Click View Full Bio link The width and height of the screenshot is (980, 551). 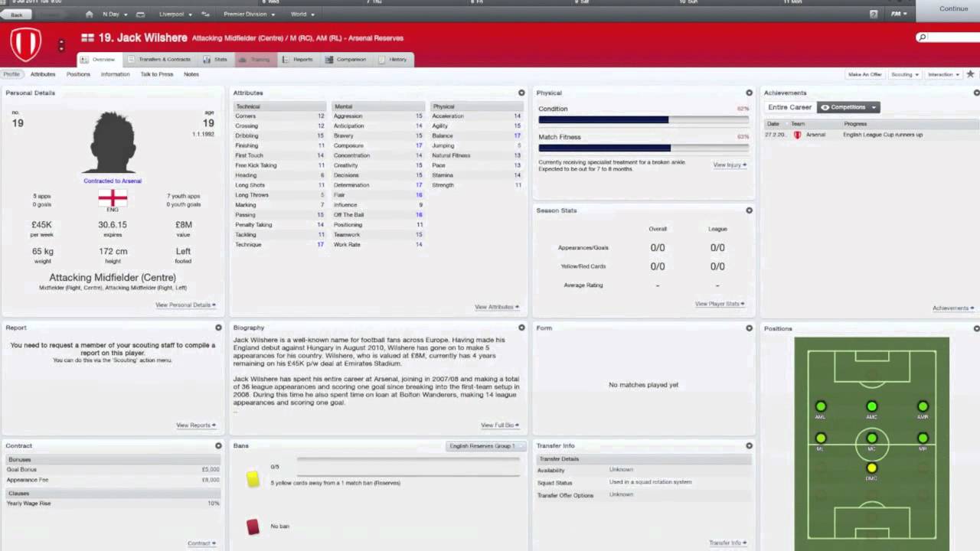500,425
